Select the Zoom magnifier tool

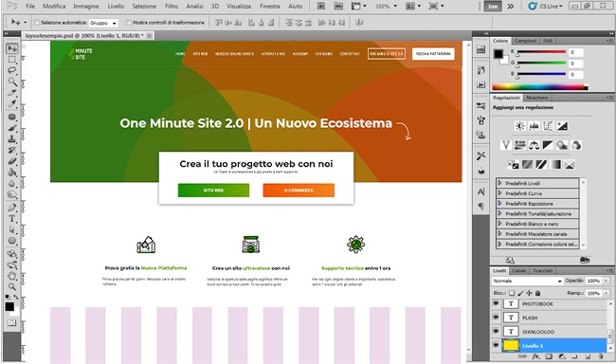click(12, 286)
